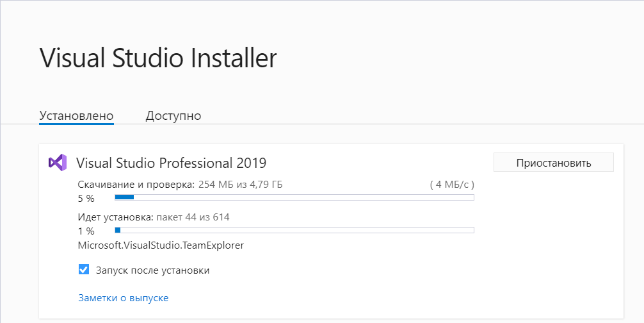Click the blue filled portion of download bar
The width and height of the screenshot is (644, 323).
(x=124, y=197)
